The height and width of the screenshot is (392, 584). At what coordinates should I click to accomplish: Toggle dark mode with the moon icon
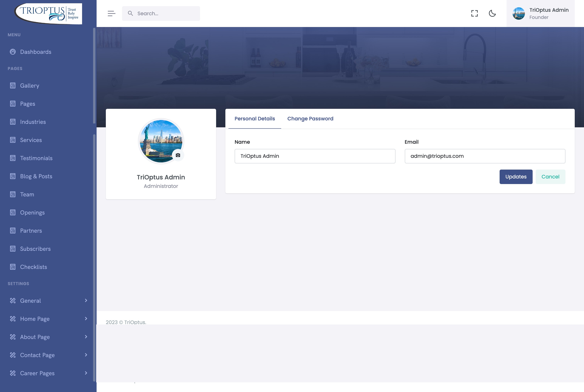492,13
